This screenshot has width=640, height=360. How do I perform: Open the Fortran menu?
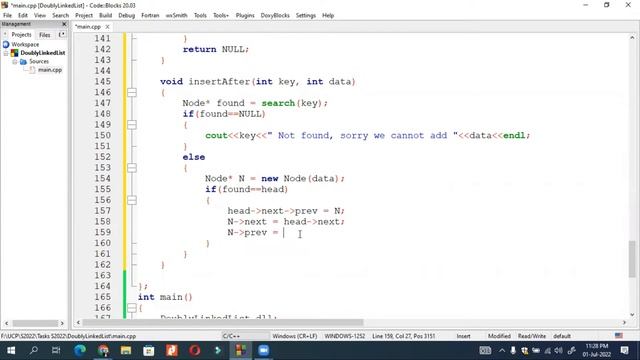(150, 15)
